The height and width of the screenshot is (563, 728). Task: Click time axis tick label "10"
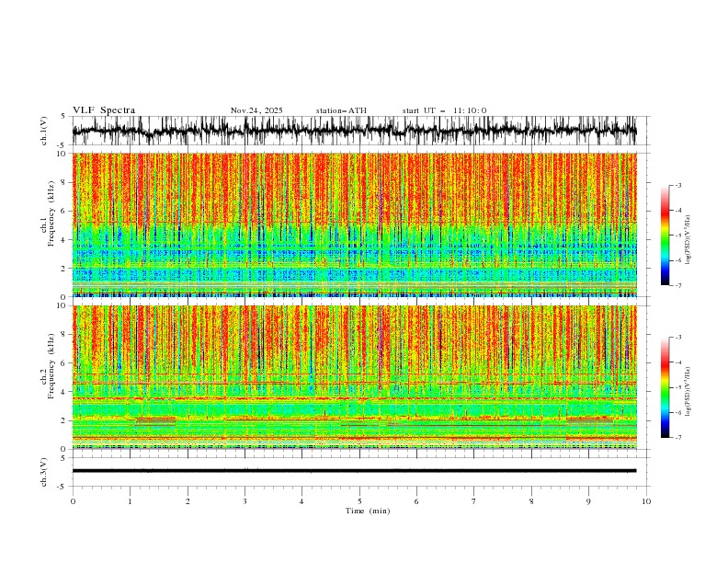point(646,501)
